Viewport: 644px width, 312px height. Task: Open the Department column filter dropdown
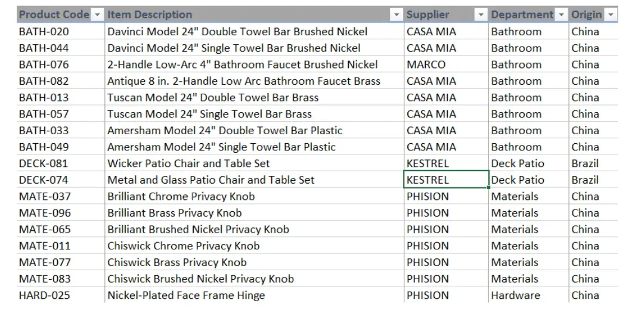561,15
